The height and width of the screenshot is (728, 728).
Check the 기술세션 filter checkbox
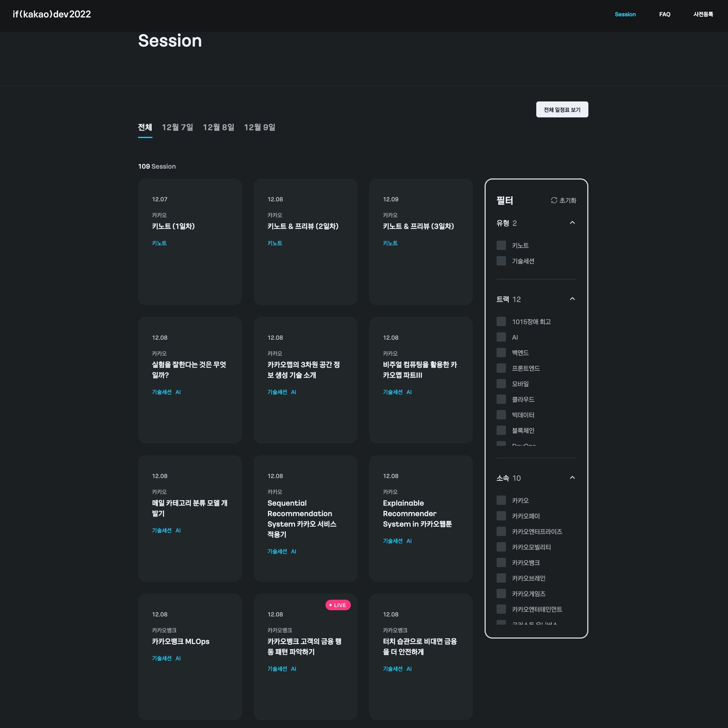[501, 261]
